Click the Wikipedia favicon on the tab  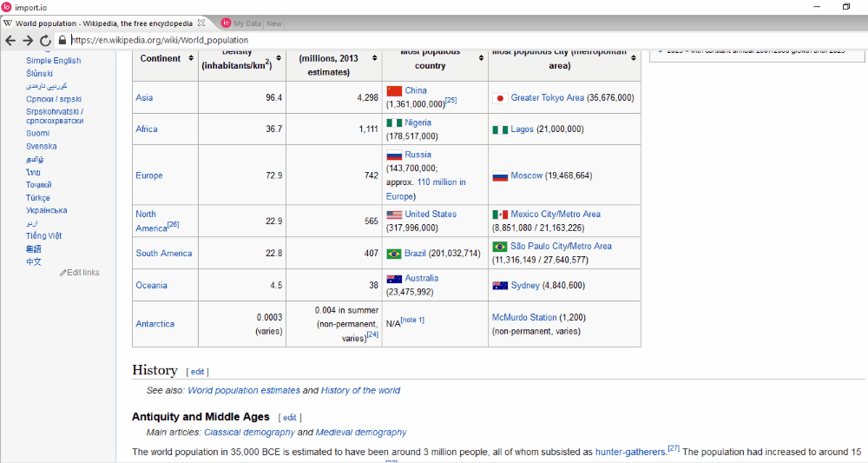[8, 23]
